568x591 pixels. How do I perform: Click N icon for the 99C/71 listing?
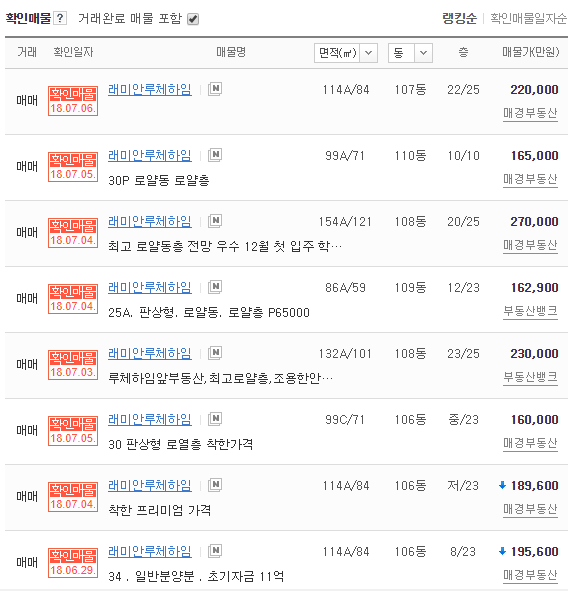(215, 419)
